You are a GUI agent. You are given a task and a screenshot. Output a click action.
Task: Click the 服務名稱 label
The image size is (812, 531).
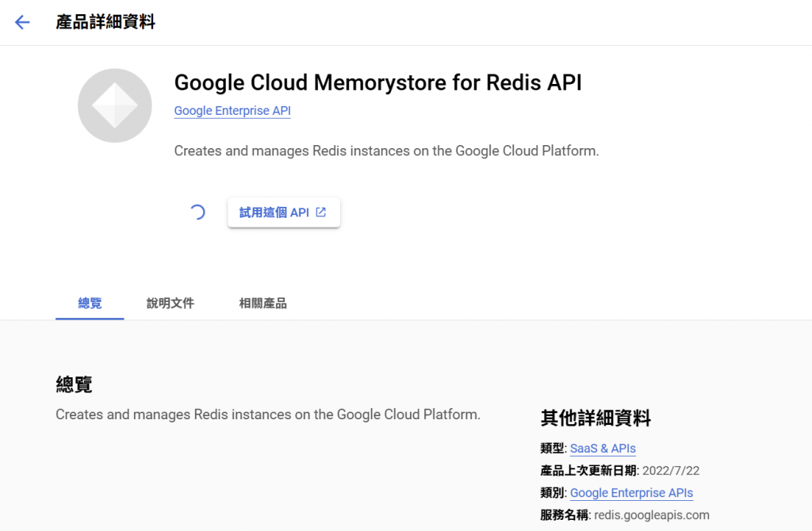coord(565,515)
